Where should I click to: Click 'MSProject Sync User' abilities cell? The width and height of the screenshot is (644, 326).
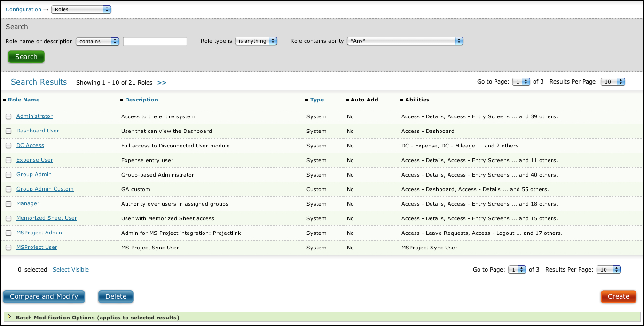pyautogui.click(x=429, y=248)
